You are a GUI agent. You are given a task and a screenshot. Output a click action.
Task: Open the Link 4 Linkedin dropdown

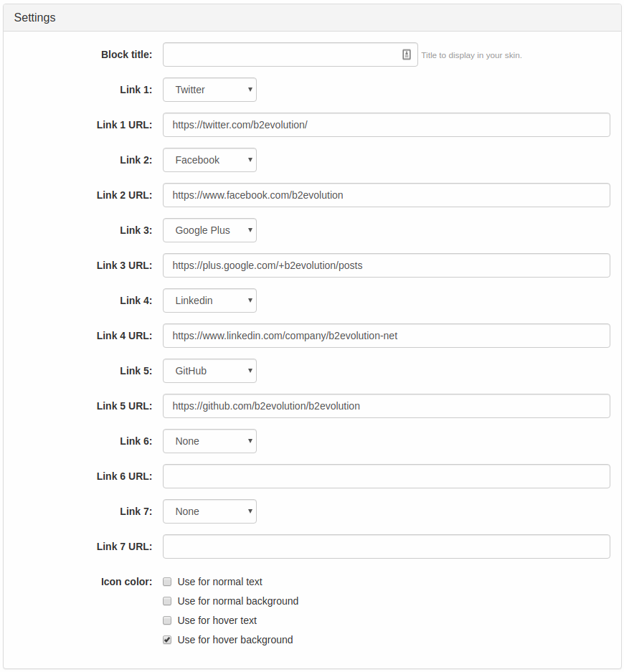click(209, 300)
